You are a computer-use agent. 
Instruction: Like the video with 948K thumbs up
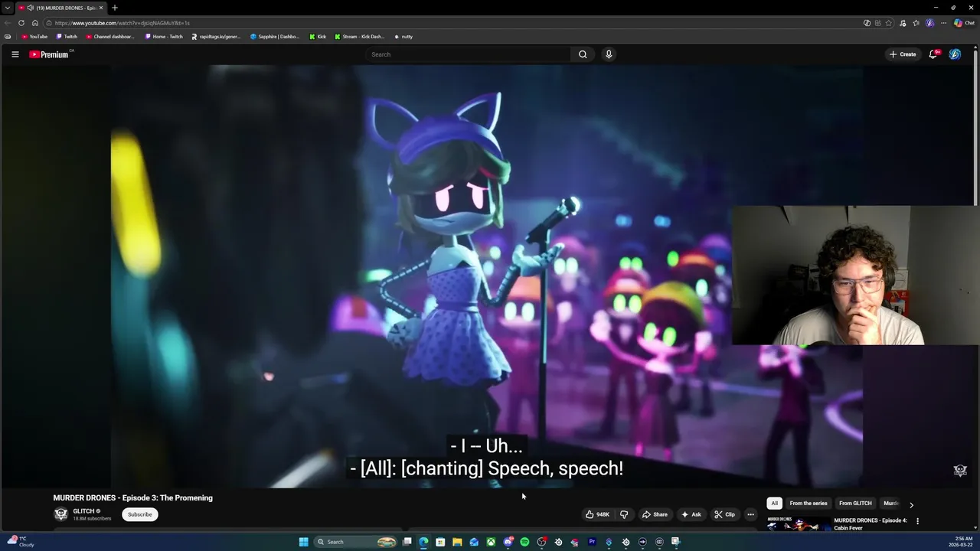click(598, 514)
